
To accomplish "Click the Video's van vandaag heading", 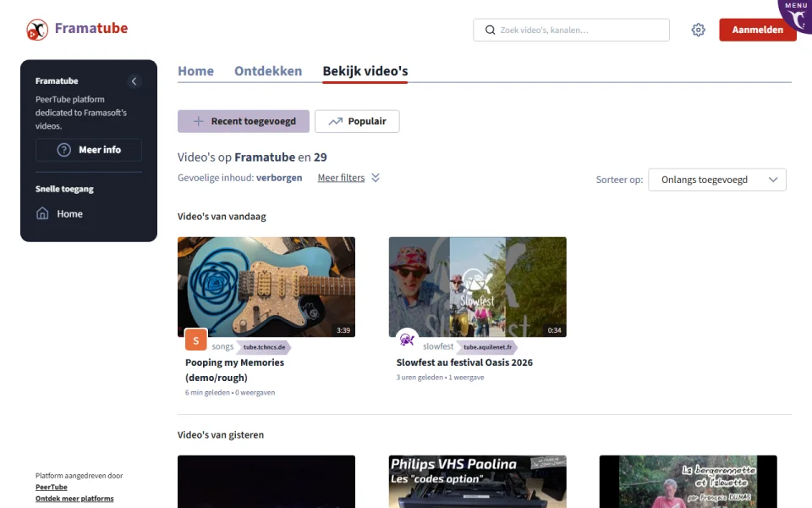I will click(222, 217).
